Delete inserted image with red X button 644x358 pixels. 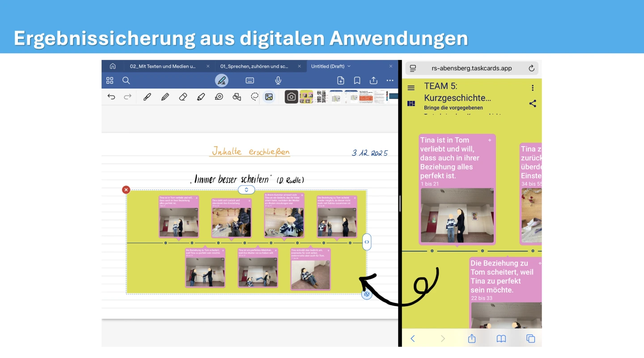[x=126, y=190]
